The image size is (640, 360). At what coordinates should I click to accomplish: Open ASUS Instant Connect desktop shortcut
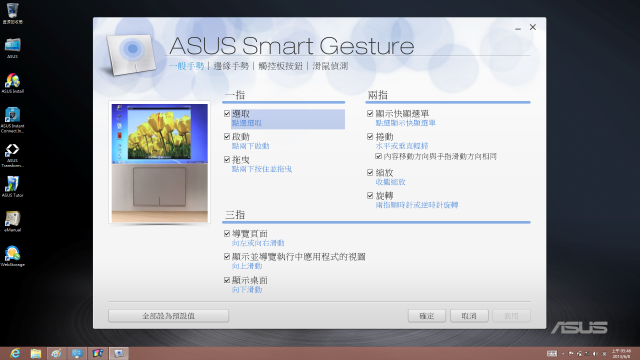pos(12,120)
